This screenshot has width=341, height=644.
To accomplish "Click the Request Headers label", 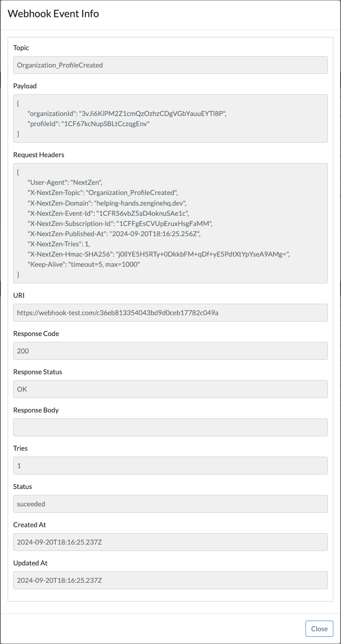I will (x=39, y=155).
